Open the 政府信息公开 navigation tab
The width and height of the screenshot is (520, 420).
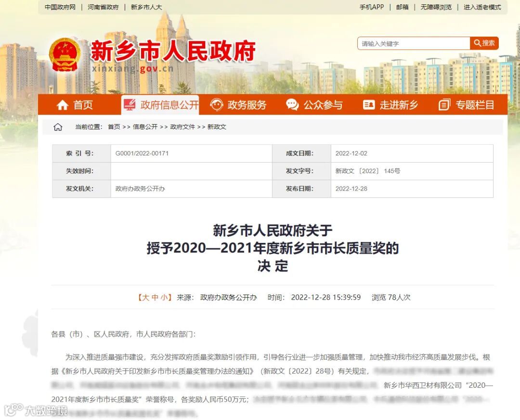pos(160,105)
